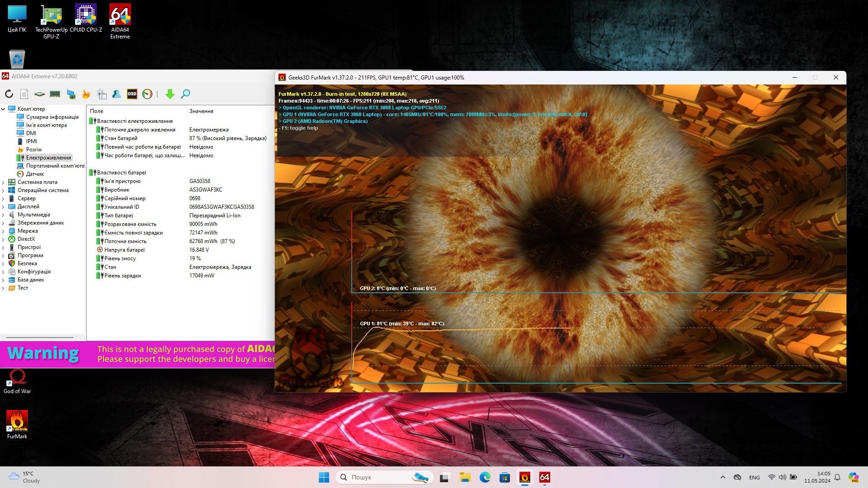Collapse the Комп'ютер tree node
The height and width of the screenshot is (488, 868).
coord(3,109)
